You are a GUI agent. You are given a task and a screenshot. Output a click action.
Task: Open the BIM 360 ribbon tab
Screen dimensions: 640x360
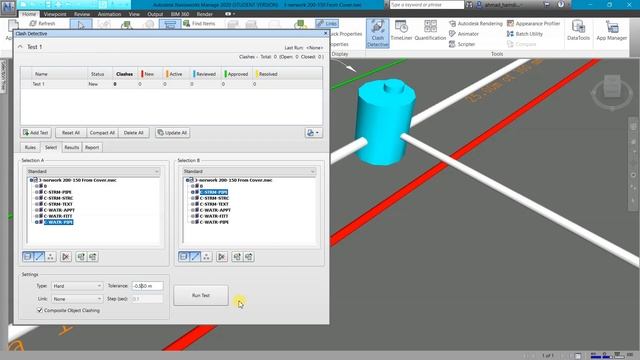180,14
